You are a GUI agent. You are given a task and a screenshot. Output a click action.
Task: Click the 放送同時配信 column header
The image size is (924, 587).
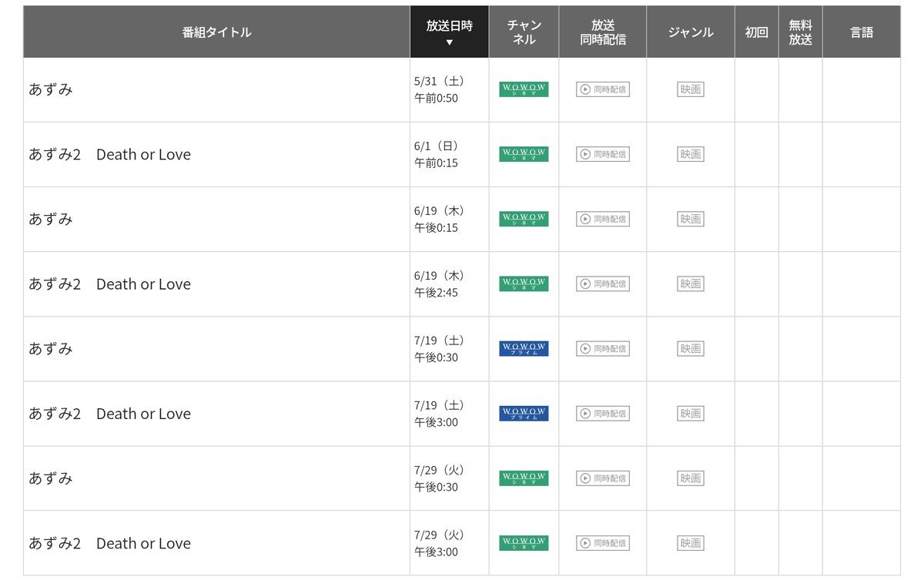pyautogui.click(x=603, y=32)
